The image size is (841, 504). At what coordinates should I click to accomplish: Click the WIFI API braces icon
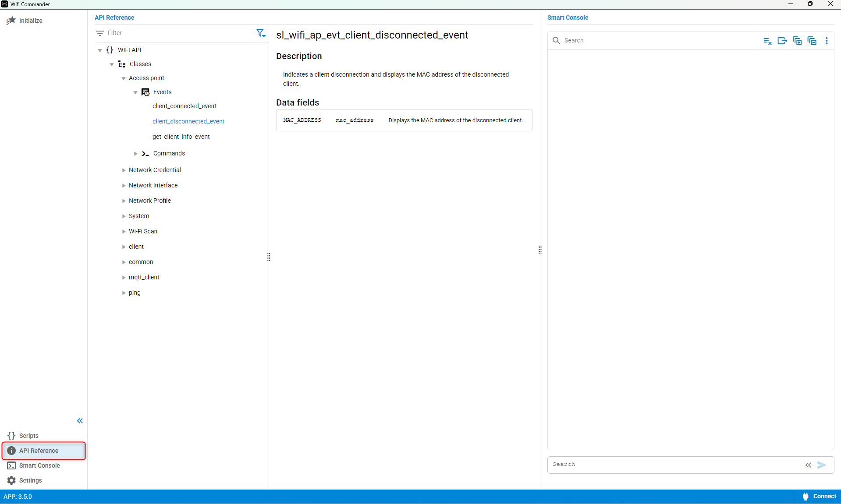coord(110,50)
